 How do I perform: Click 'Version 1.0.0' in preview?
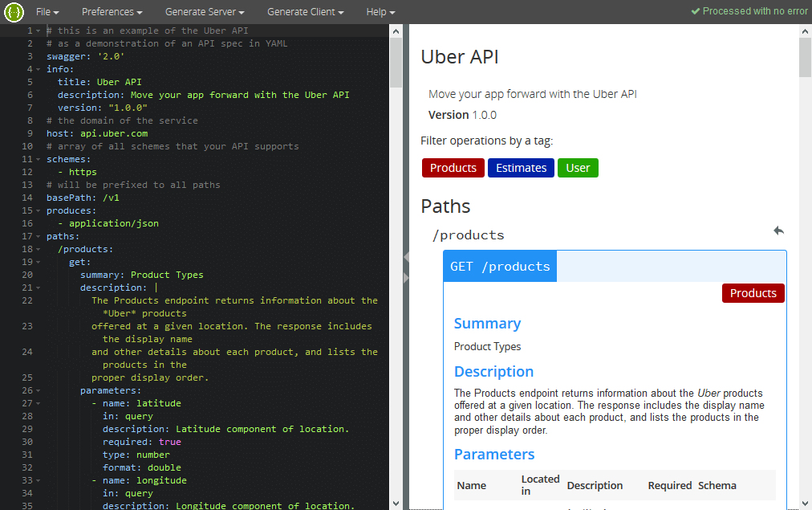tap(462, 115)
